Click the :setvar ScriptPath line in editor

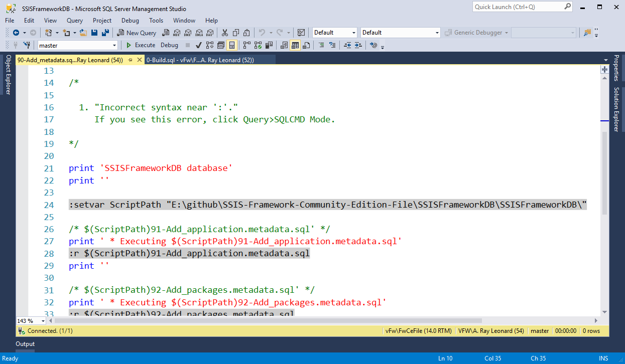point(328,205)
